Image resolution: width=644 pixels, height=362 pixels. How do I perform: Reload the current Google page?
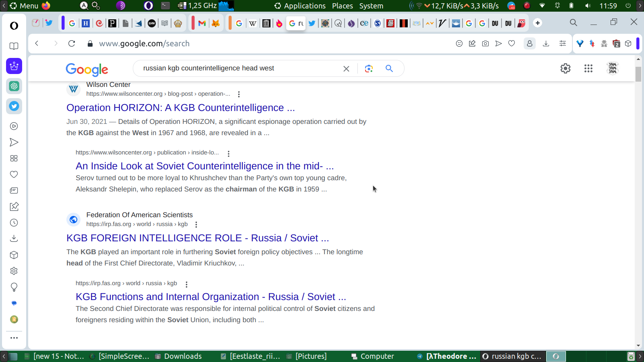(x=72, y=43)
